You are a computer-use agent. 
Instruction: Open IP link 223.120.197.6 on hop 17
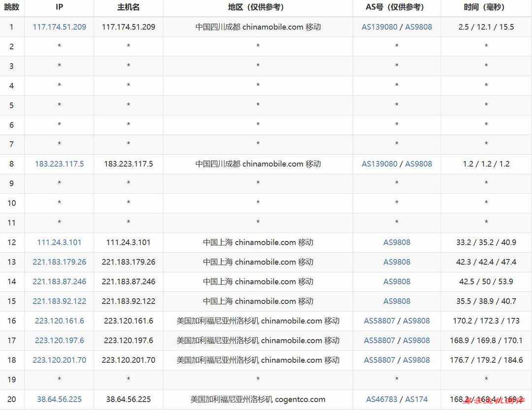(x=59, y=340)
